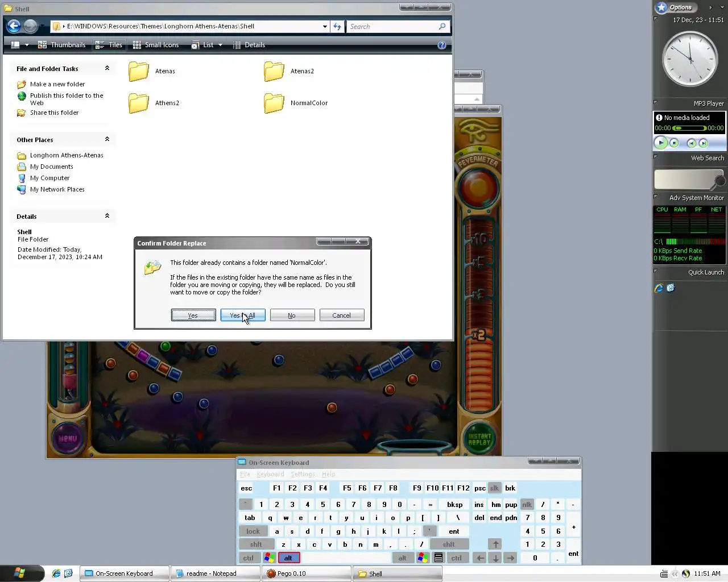Click Internet Explorer icon in taskbar quick launch
This screenshot has width=728, height=582.
click(56, 573)
